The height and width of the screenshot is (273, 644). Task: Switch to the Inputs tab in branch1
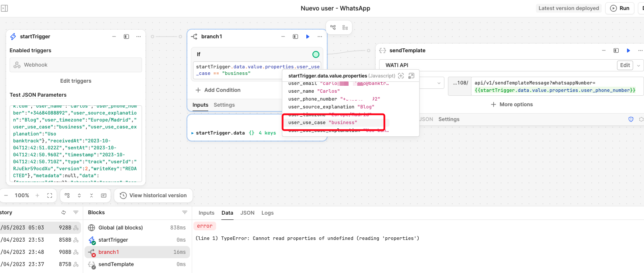(200, 105)
